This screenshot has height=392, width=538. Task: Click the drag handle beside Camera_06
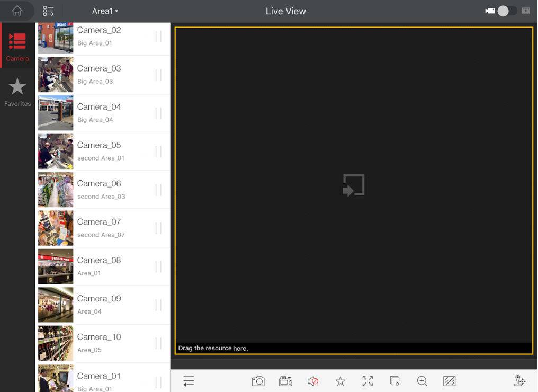point(158,190)
